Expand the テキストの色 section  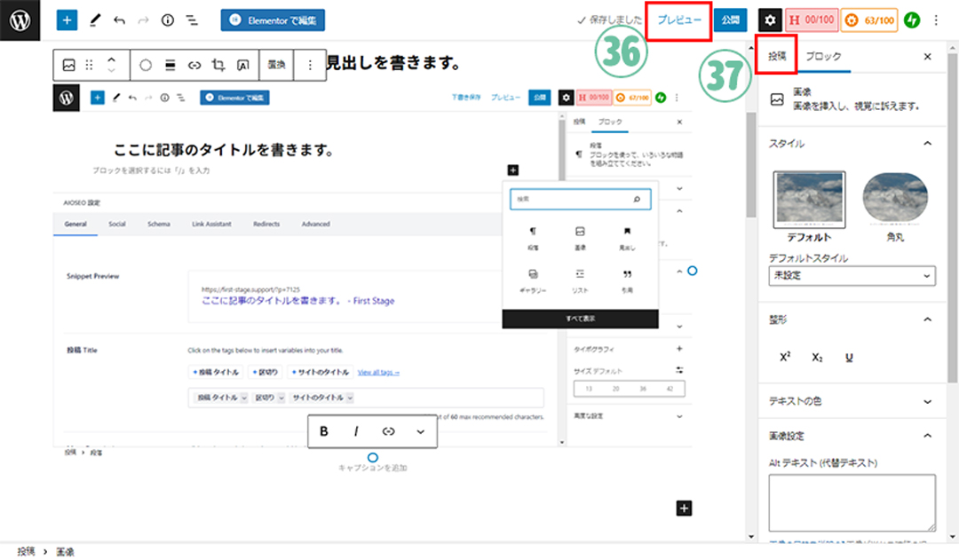tap(927, 401)
